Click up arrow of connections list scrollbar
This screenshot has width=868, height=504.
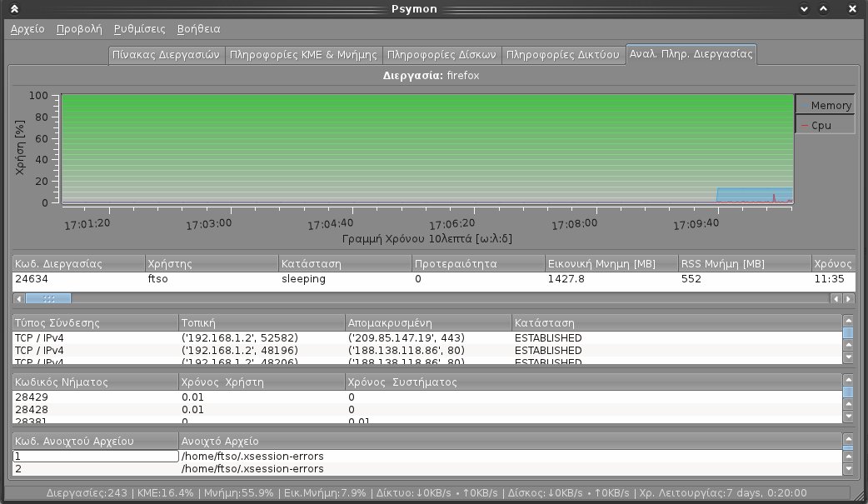(x=848, y=321)
